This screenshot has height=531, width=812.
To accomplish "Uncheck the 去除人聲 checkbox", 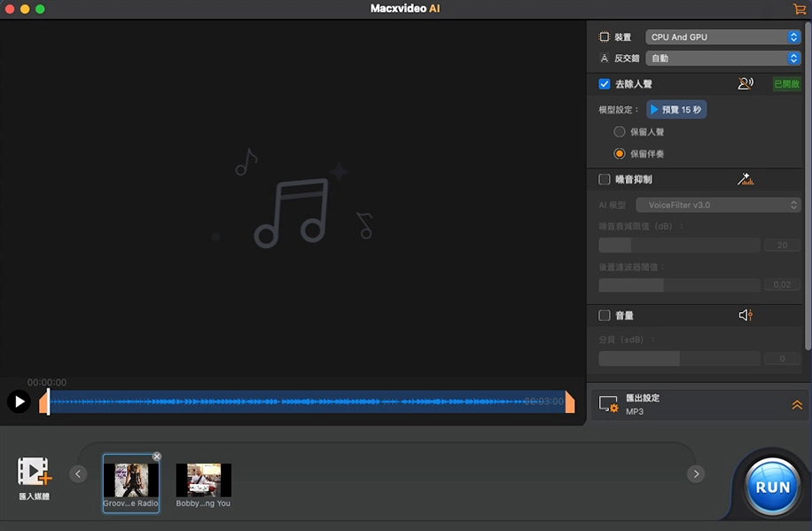I will coord(605,83).
